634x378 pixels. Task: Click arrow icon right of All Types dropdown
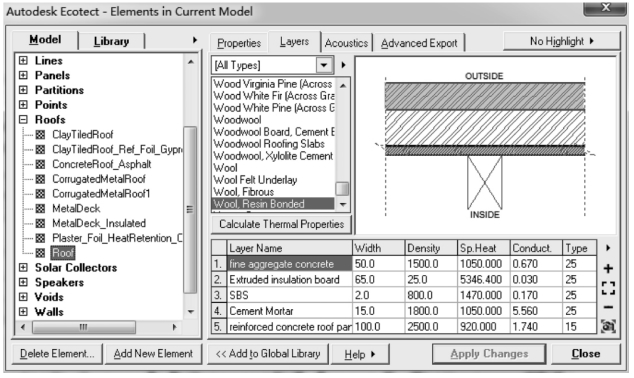(343, 65)
